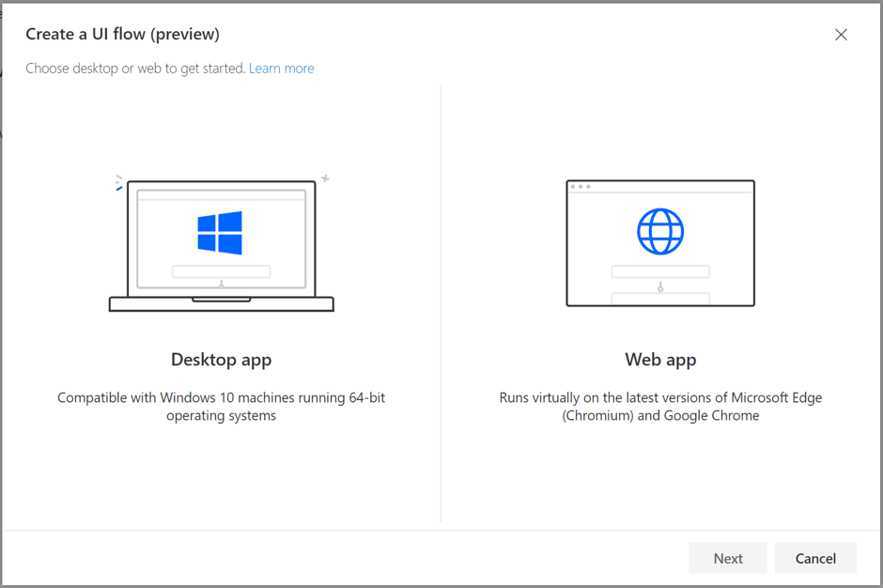Viewport: 883px width, 588px height.
Task: Click the Edge and Chrome description text
Action: coord(660,406)
